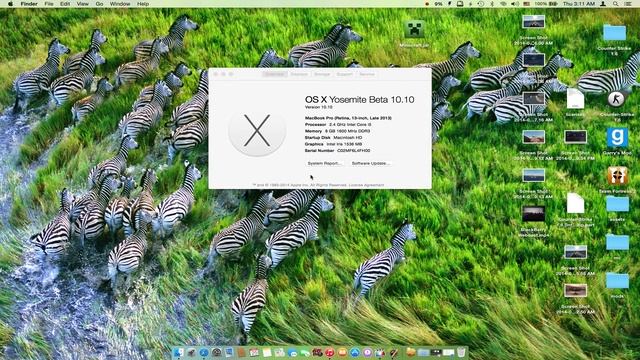The width and height of the screenshot is (640, 360).
Task: Select the Screen Shot 3:54 PM thumbnail
Action: click(576, 137)
